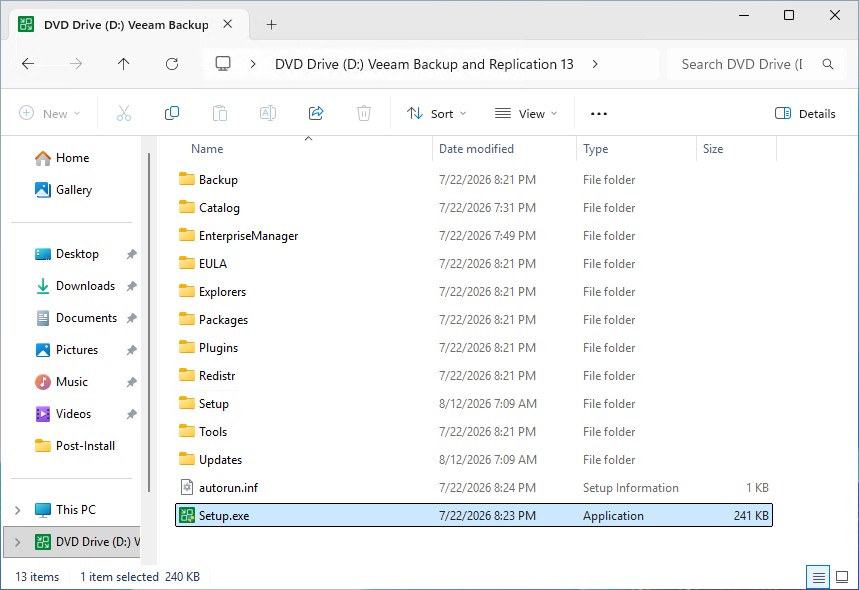The width and height of the screenshot is (859, 590).
Task: Click the Delete trash icon
Action: pyautogui.click(x=364, y=113)
